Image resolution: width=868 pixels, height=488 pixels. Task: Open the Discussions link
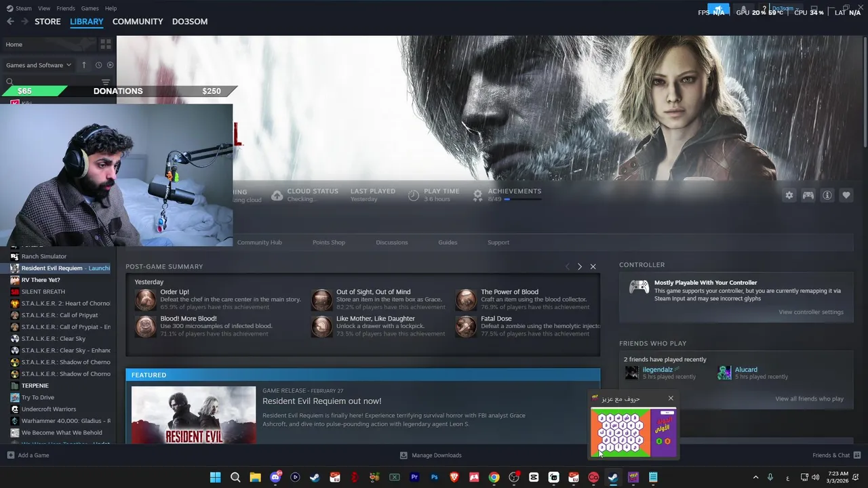pyautogui.click(x=392, y=242)
